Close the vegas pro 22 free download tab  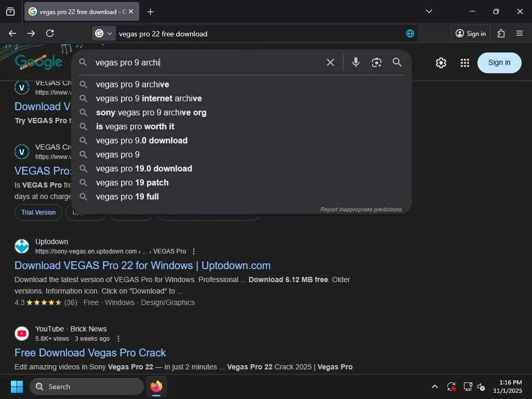coord(131,12)
